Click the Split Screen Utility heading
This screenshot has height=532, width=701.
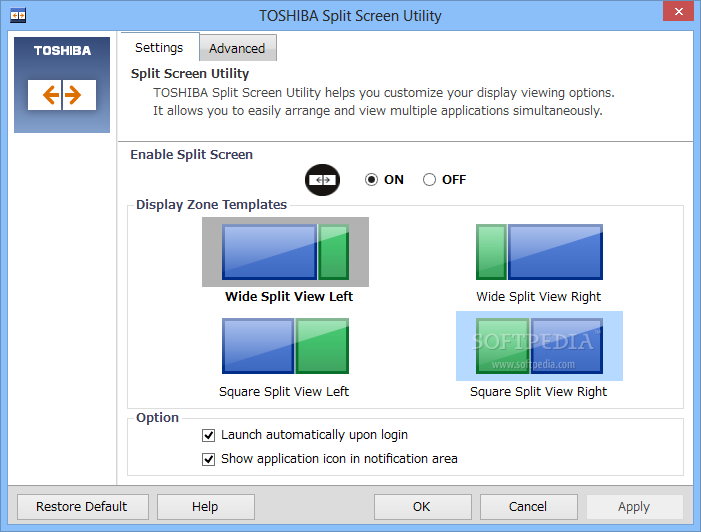[x=190, y=73]
